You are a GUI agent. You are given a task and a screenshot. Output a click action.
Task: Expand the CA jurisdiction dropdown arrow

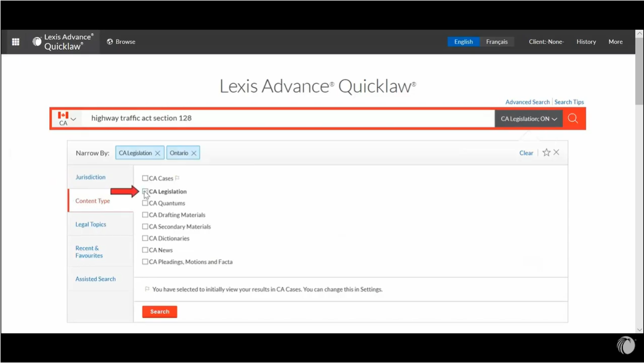74,119
